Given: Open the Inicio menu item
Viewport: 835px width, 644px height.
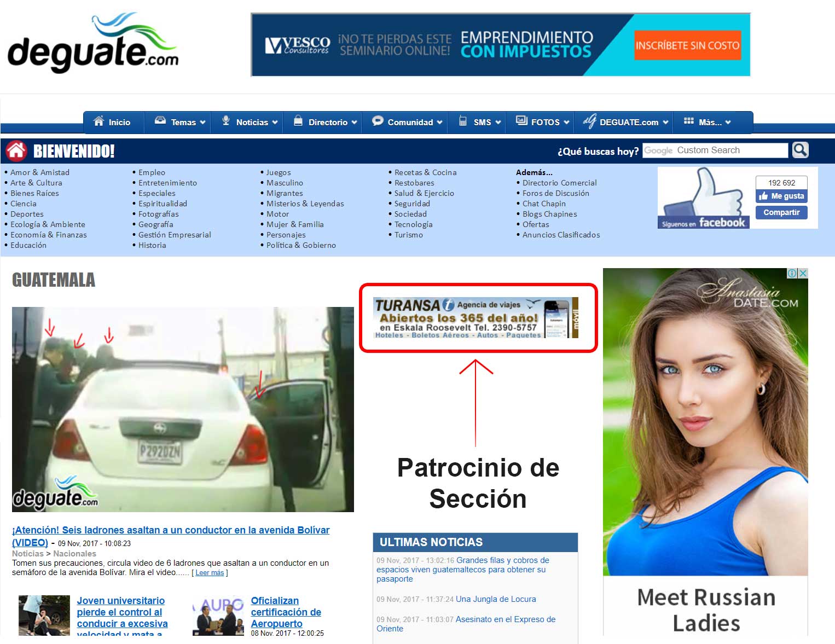Looking at the screenshot, I should [x=113, y=122].
